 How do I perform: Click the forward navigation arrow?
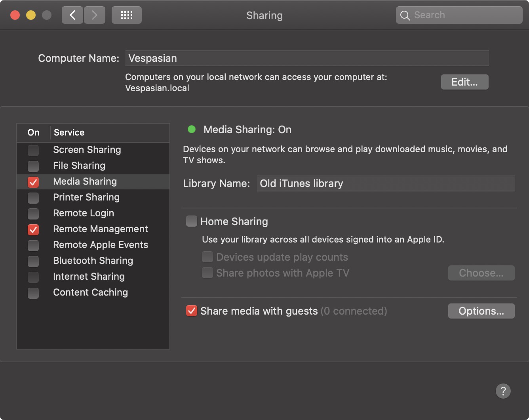pos(94,15)
